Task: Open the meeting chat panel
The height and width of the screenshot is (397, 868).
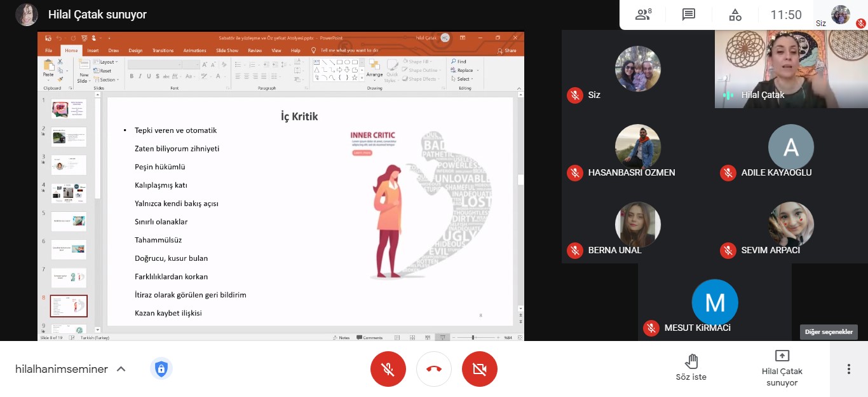Action: point(689,15)
